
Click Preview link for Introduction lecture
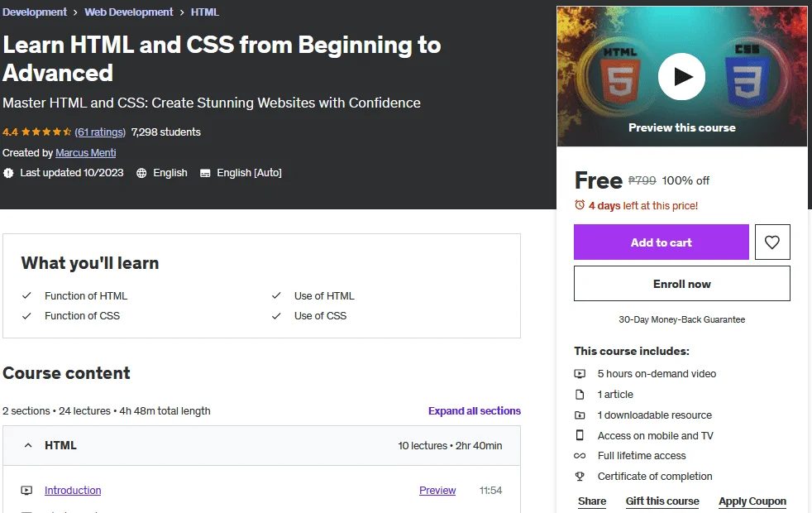click(437, 490)
